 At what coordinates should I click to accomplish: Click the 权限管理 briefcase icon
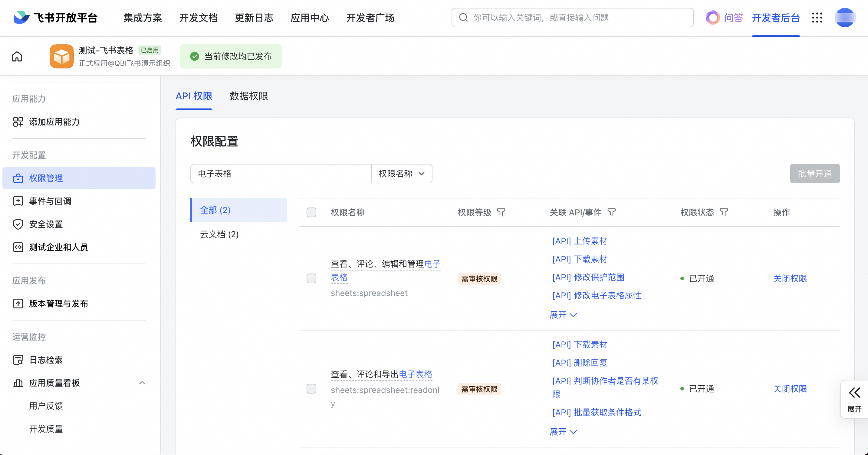click(x=18, y=178)
